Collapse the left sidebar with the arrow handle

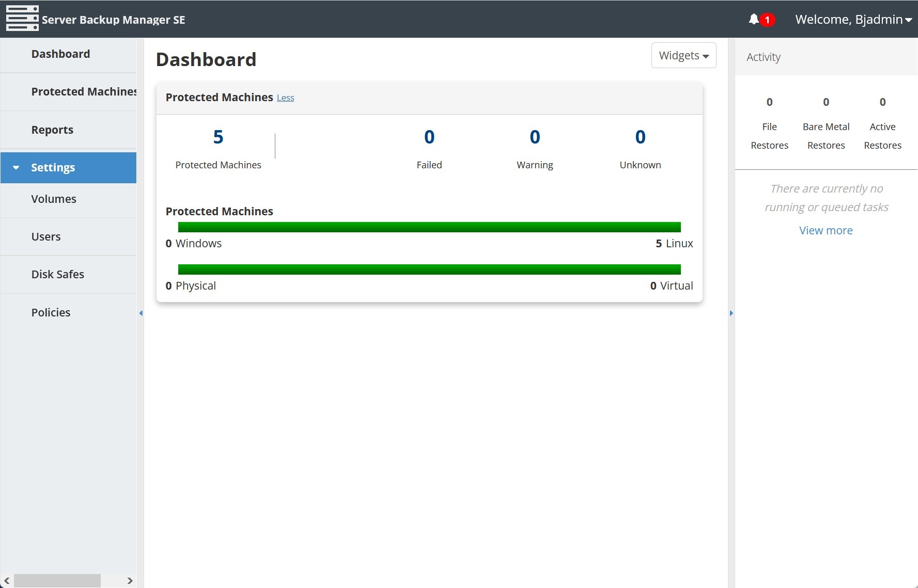[141, 313]
